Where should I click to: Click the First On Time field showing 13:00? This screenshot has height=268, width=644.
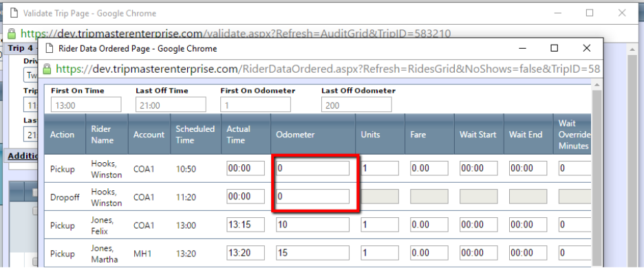point(86,105)
